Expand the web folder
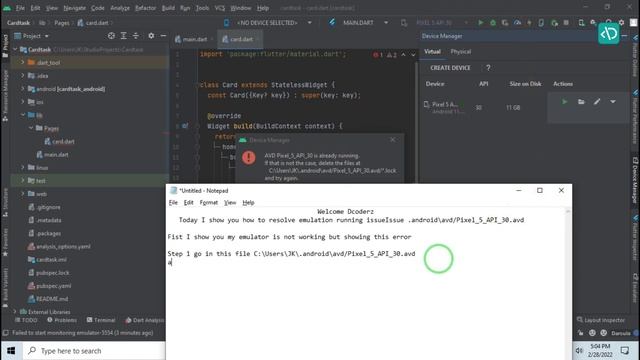Screen dimensions: 640x360 (23, 193)
